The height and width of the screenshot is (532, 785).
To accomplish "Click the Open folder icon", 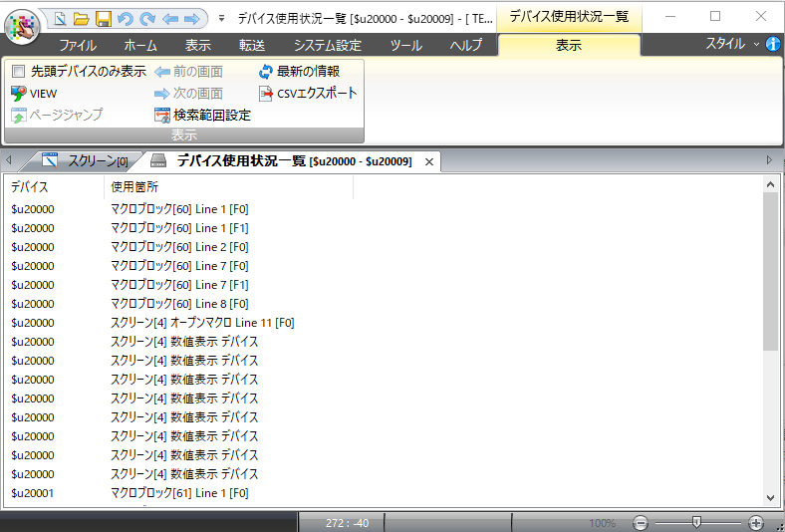I will [x=82, y=18].
